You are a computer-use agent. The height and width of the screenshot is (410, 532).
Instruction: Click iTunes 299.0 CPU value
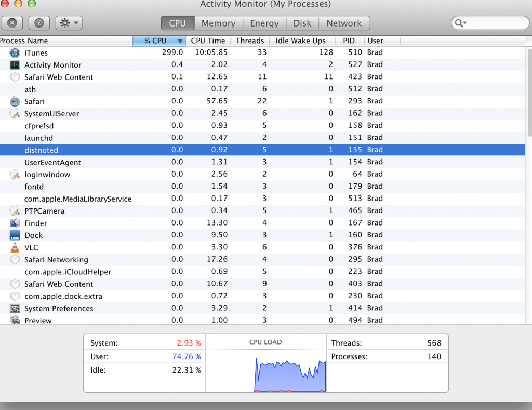pyautogui.click(x=172, y=52)
